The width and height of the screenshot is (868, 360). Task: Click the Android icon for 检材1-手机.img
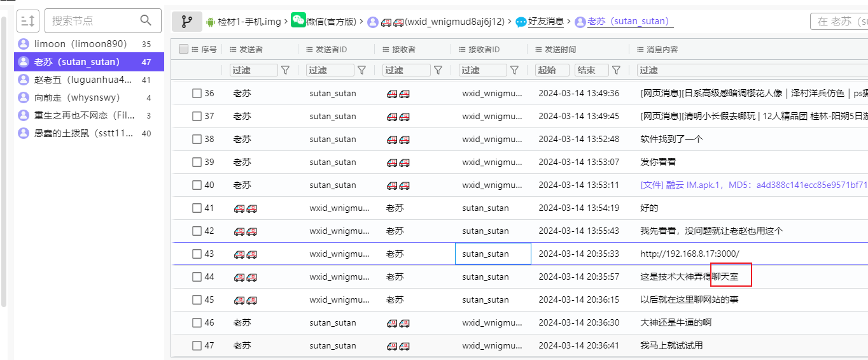211,22
